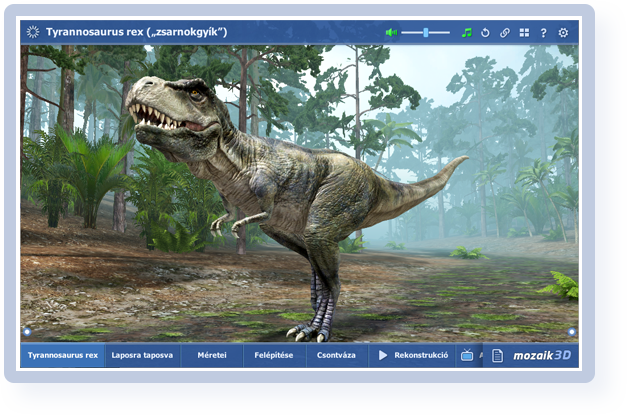Toggle background music with the note icon
Viewport: 627px width, 415px height.
pyautogui.click(x=466, y=32)
